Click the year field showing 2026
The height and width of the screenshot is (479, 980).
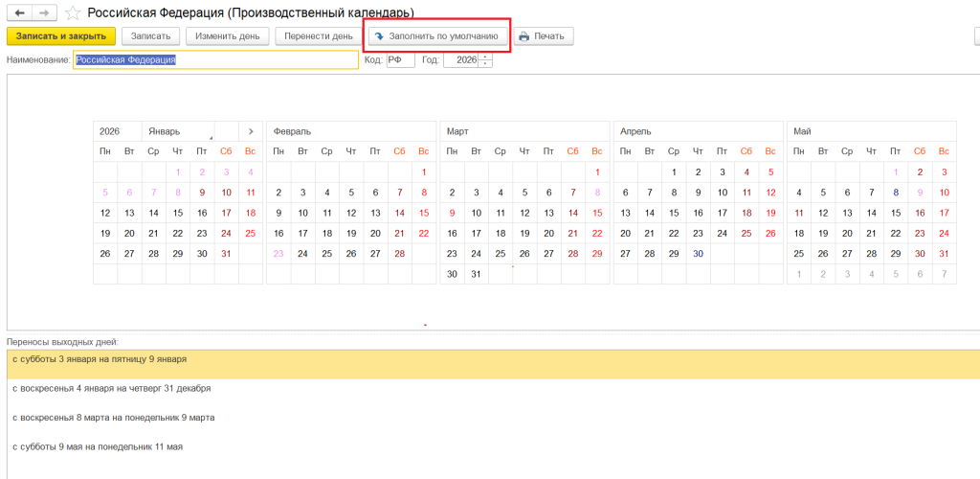tap(461, 60)
